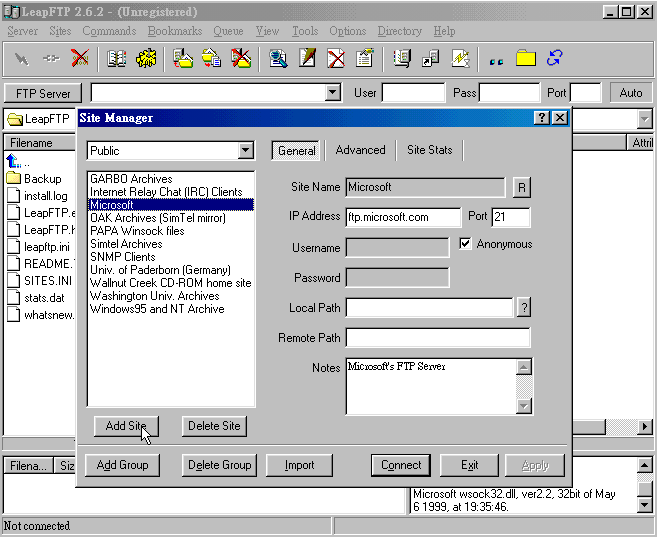This screenshot has height=537, width=657.
Task: Open the dropdown arrow at the right of the local path bar
Action: tap(644, 119)
